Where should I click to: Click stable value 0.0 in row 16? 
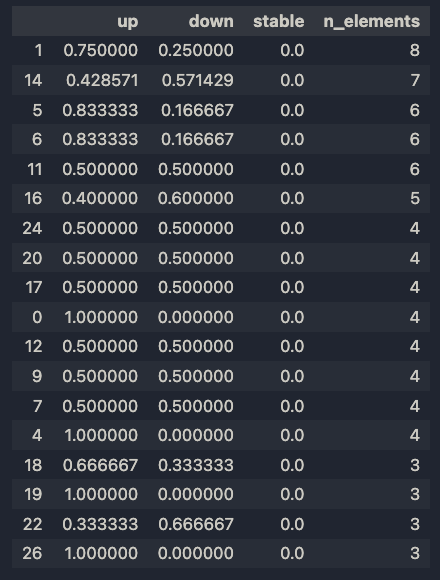click(x=292, y=198)
